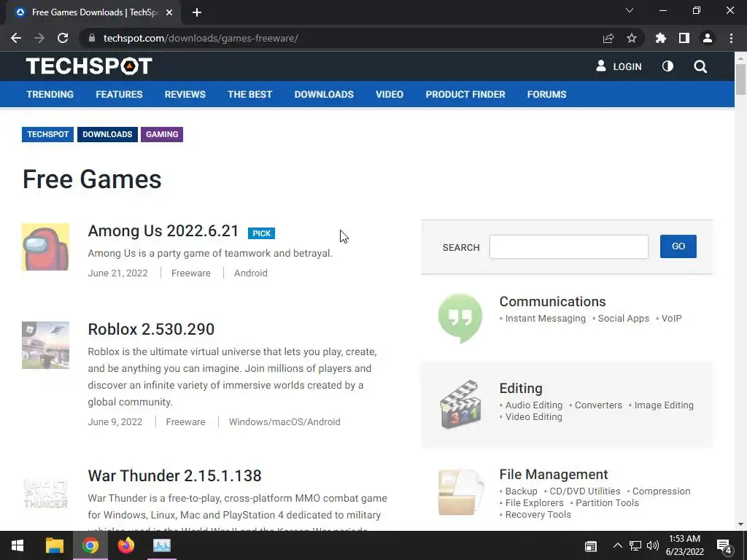Image resolution: width=747 pixels, height=560 pixels.
Task: Open the Social Apps subcategory
Action: 624,319
